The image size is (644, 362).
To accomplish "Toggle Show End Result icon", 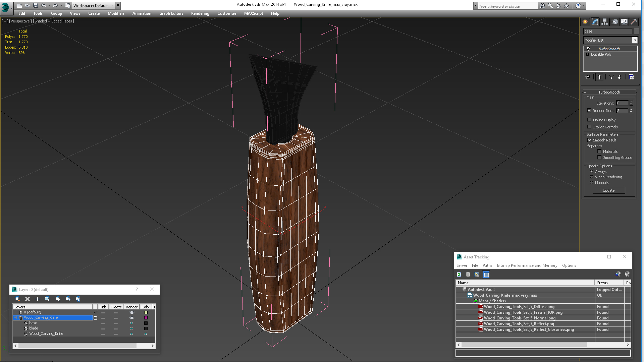I will click(x=600, y=77).
